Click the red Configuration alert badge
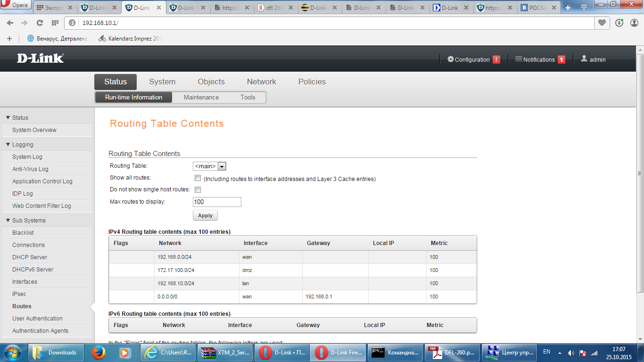Screen dimensions: 644x362 496,59
